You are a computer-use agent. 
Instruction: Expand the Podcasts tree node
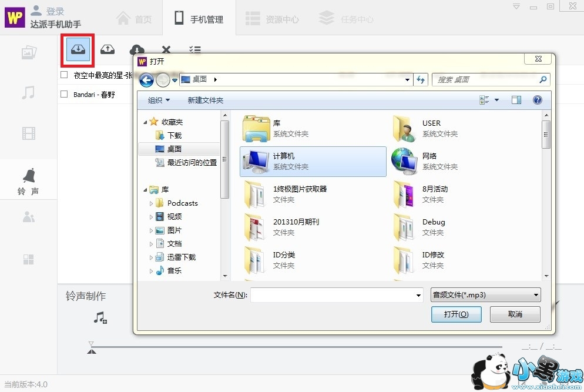pyautogui.click(x=151, y=203)
